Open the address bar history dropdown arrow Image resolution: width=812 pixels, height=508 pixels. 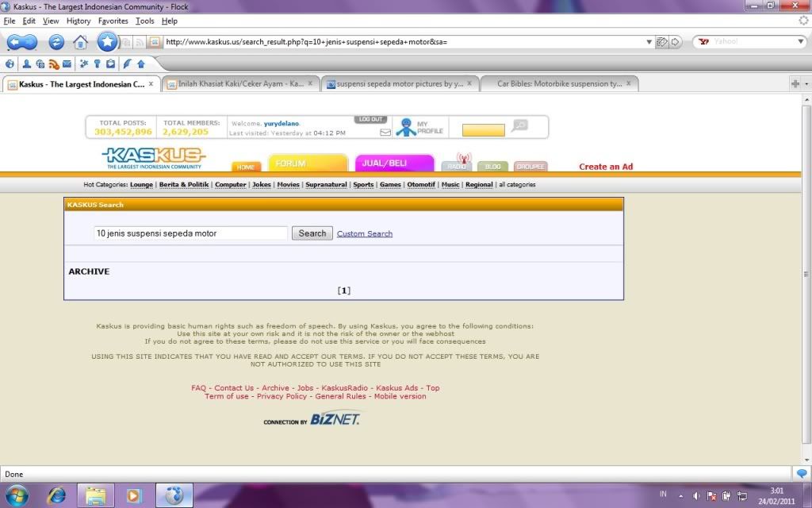649,42
